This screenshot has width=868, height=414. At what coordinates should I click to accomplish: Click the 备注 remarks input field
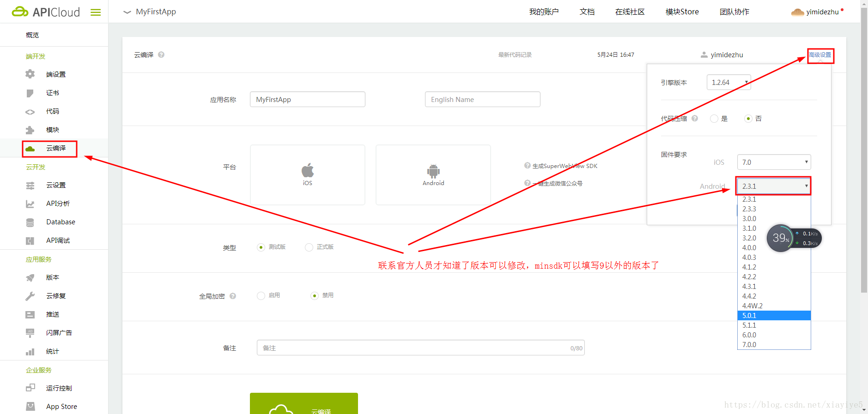(x=421, y=348)
